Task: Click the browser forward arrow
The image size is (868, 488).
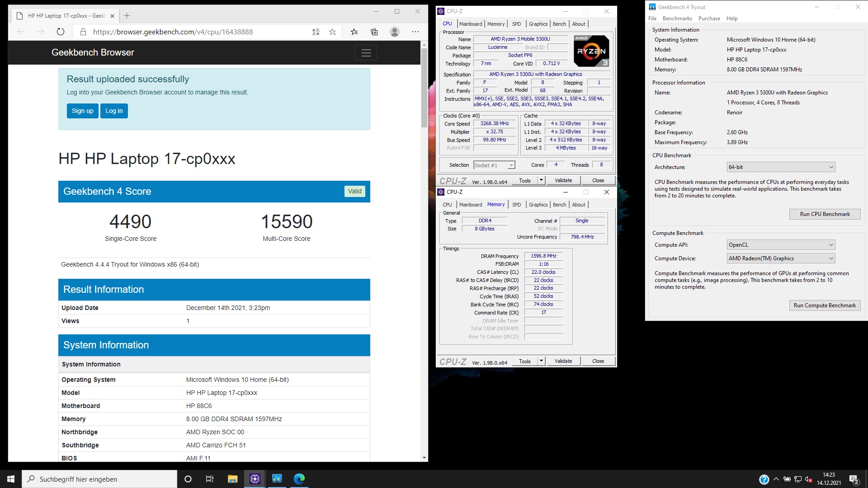Action: point(41,32)
